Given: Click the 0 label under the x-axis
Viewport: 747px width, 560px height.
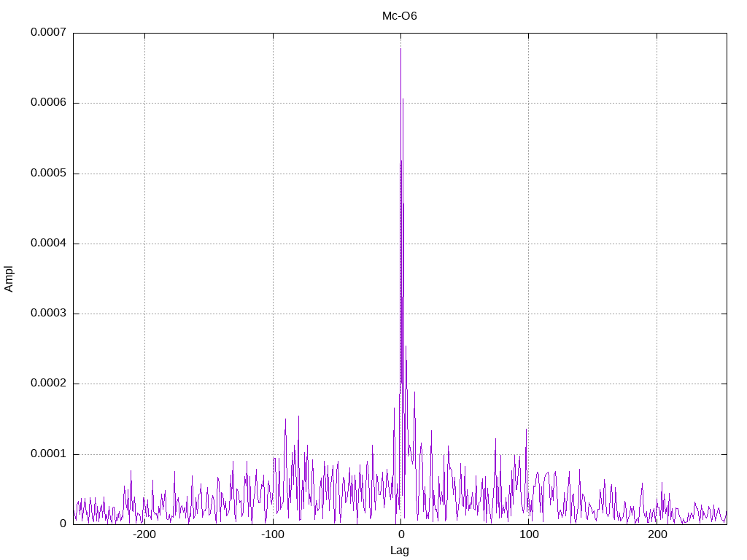Looking at the screenshot, I should coord(400,534).
